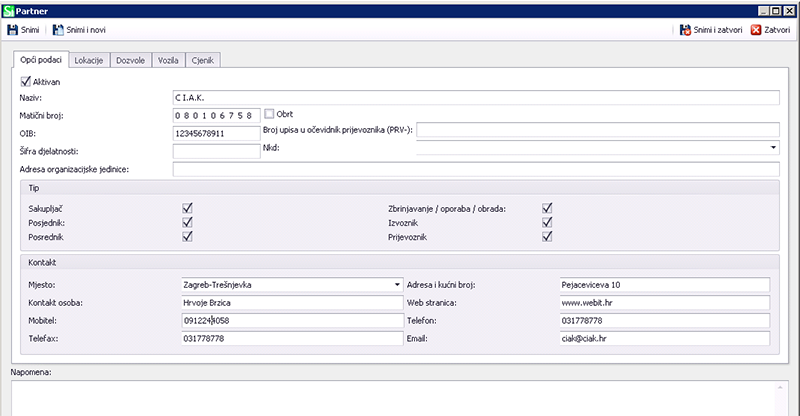Expand the Mjesto dropdown list
Viewport: 800px width, 416px height.
[397, 285]
